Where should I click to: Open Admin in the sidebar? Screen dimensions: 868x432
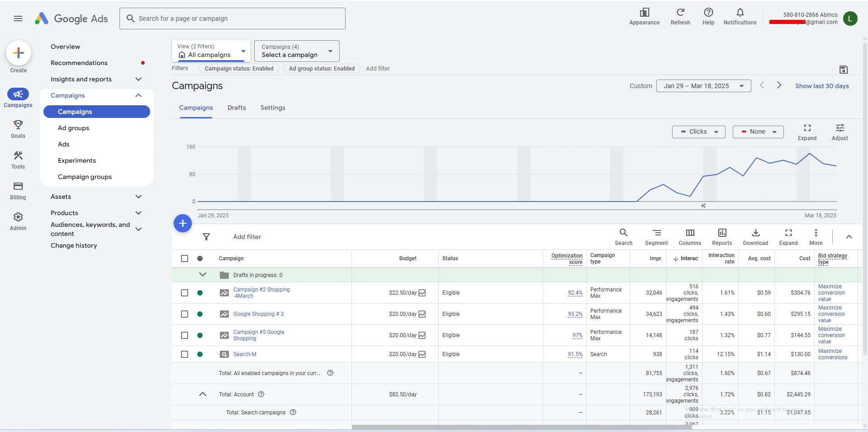18,221
